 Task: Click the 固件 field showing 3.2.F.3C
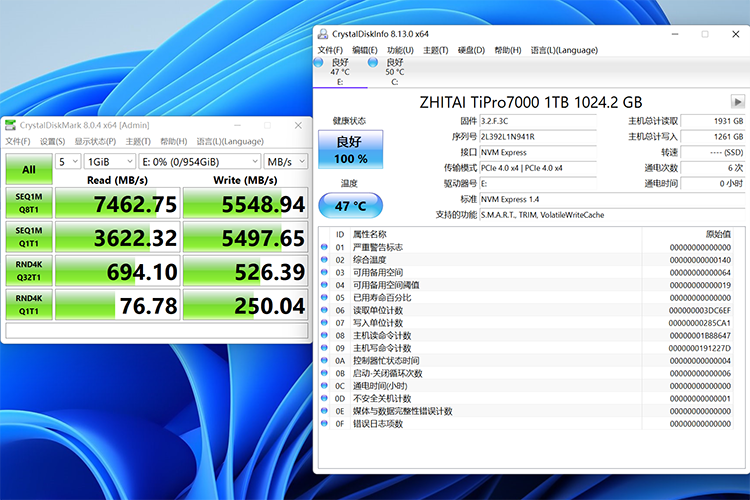click(x=538, y=121)
